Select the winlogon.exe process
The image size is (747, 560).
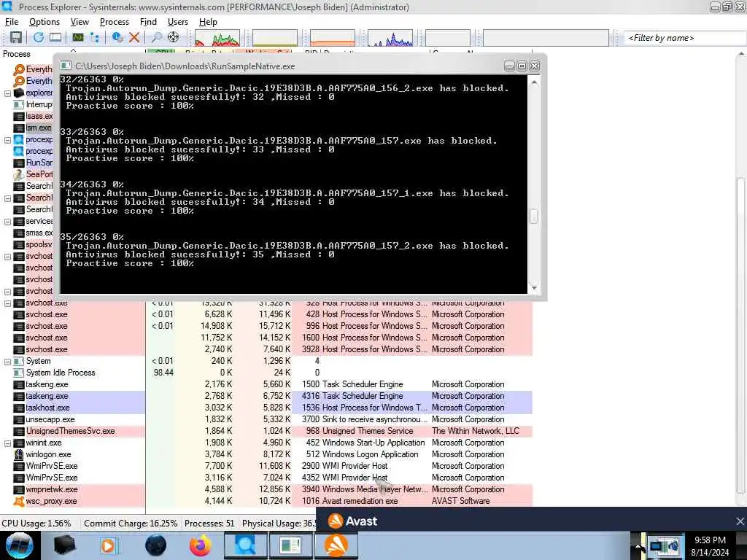click(266, 454)
